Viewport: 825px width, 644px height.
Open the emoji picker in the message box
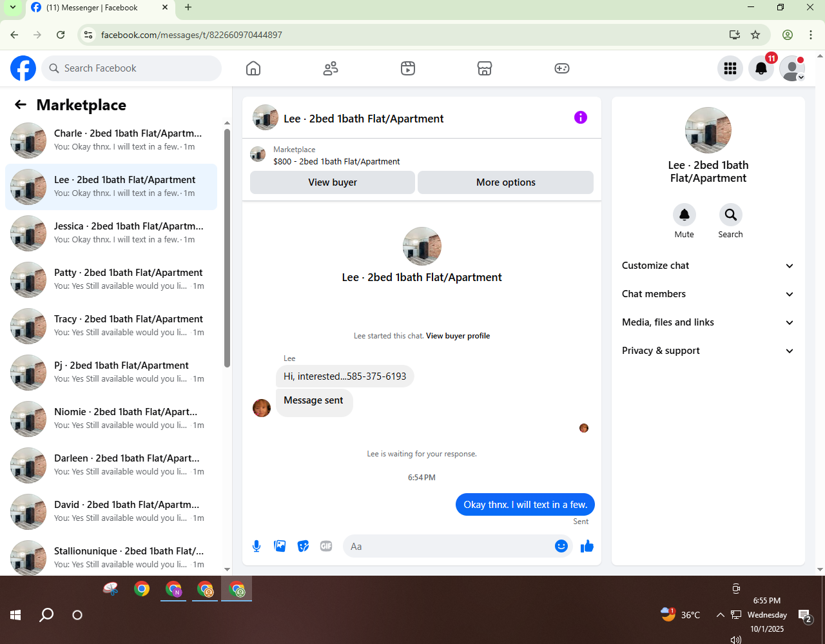[x=561, y=547]
